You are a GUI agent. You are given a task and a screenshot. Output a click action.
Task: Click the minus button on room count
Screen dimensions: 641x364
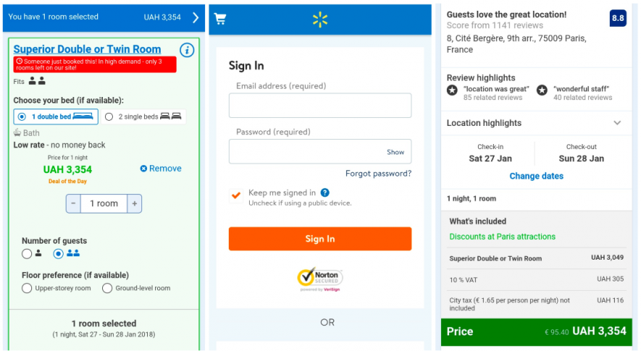pyautogui.click(x=73, y=203)
